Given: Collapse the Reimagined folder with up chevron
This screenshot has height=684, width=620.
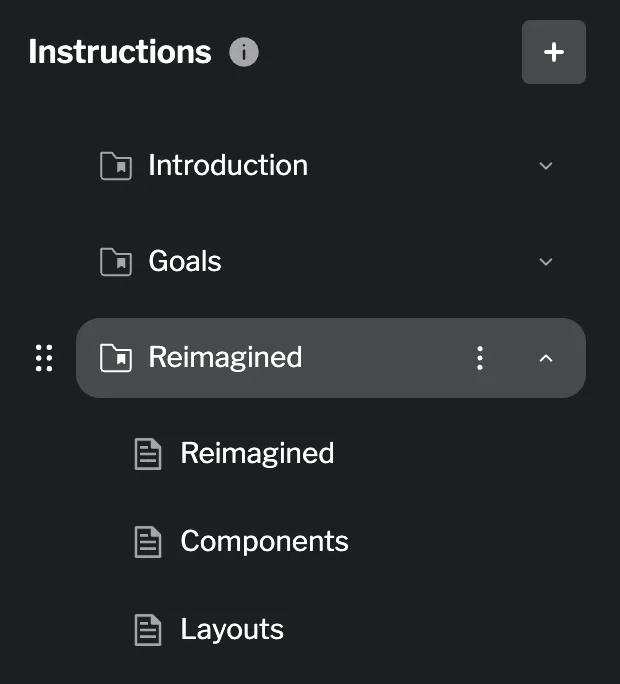Looking at the screenshot, I should coord(546,358).
